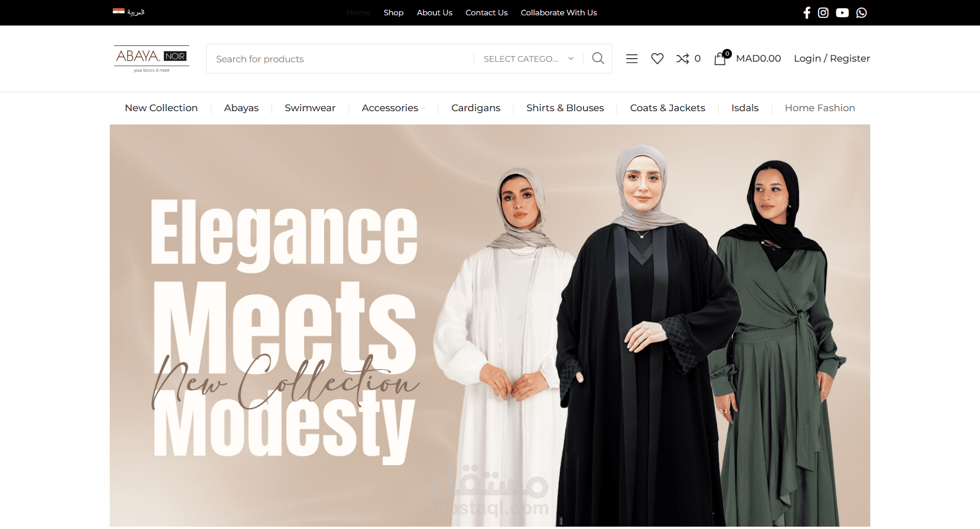Click the search magnifier icon
The height and width of the screenshot is (529, 980).
point(598,59)
